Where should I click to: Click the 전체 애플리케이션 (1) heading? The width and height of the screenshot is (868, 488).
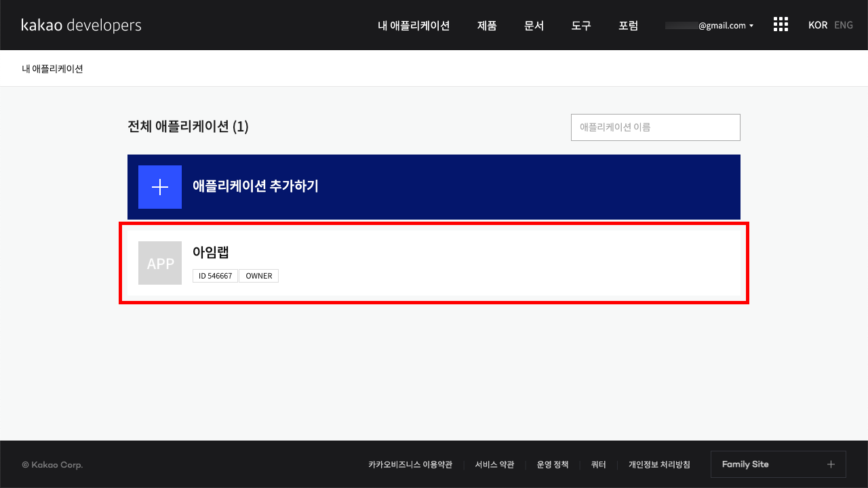tap(188, 127)
